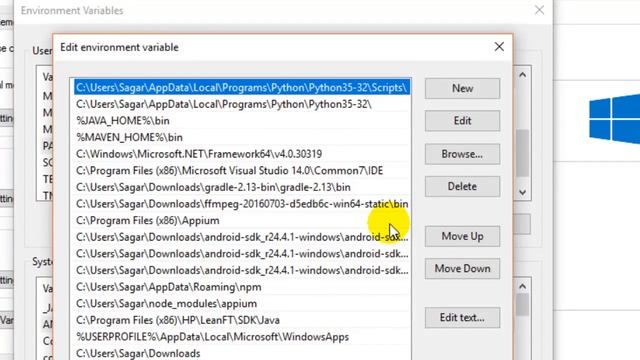Select the AppData\Roaming\npm path
The image size is (640, 360).
242,287
